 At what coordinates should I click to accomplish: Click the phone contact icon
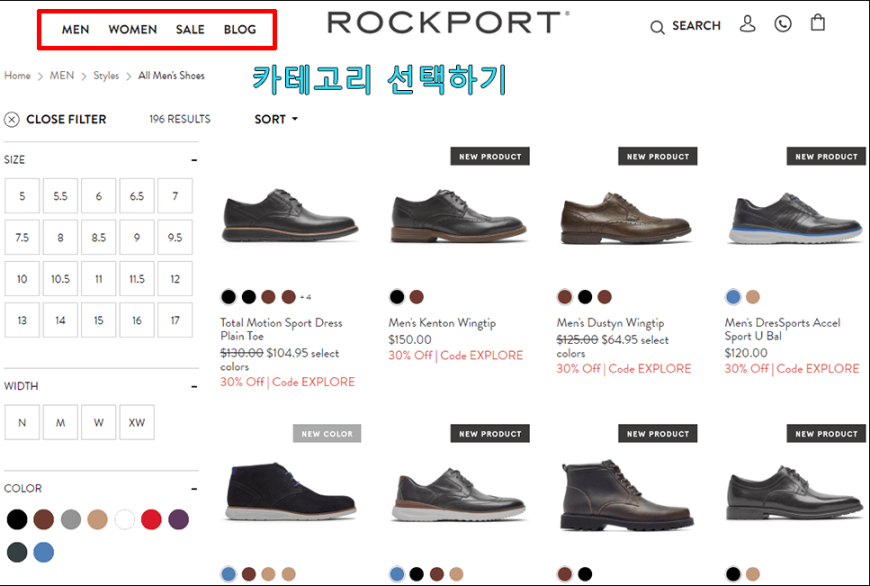tap(783, 24)
